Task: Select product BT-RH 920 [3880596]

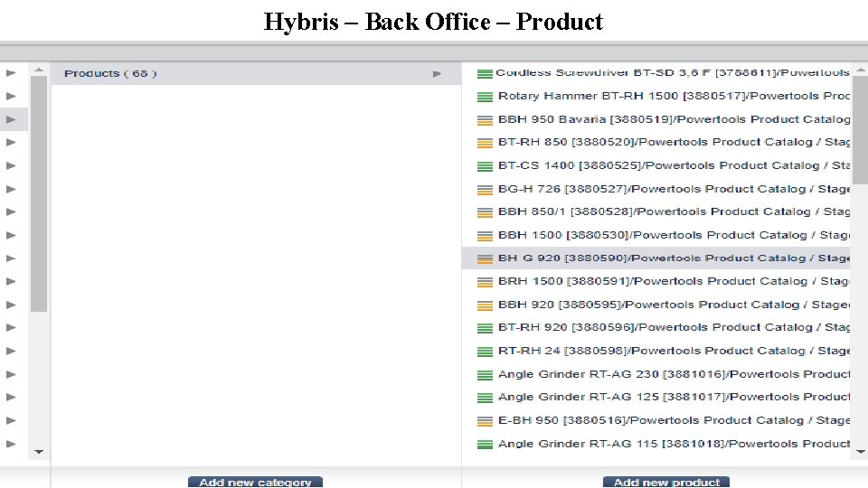Action: 656,327
